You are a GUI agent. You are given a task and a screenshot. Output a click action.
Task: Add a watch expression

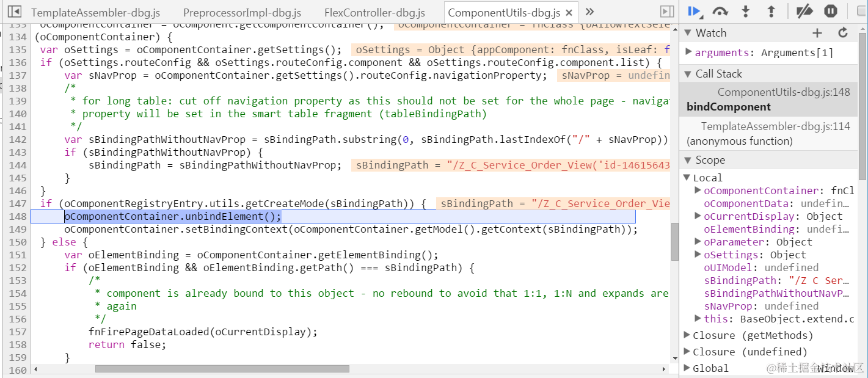(x=817, y=33)
